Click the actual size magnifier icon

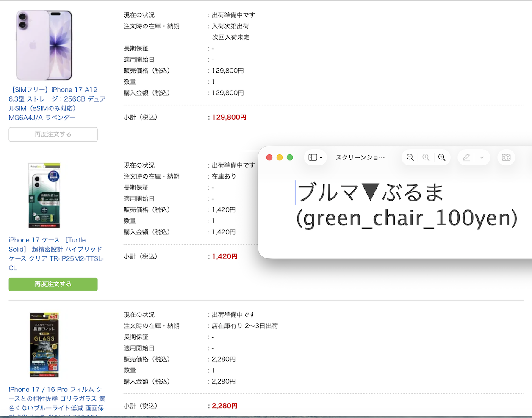point(426,157)
